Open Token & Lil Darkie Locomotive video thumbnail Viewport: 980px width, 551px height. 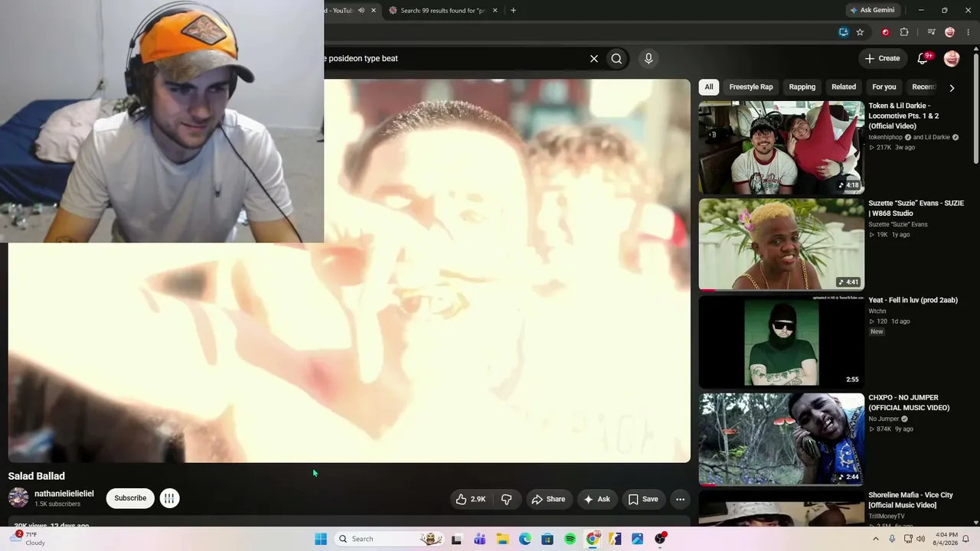(x=781, y=147)
